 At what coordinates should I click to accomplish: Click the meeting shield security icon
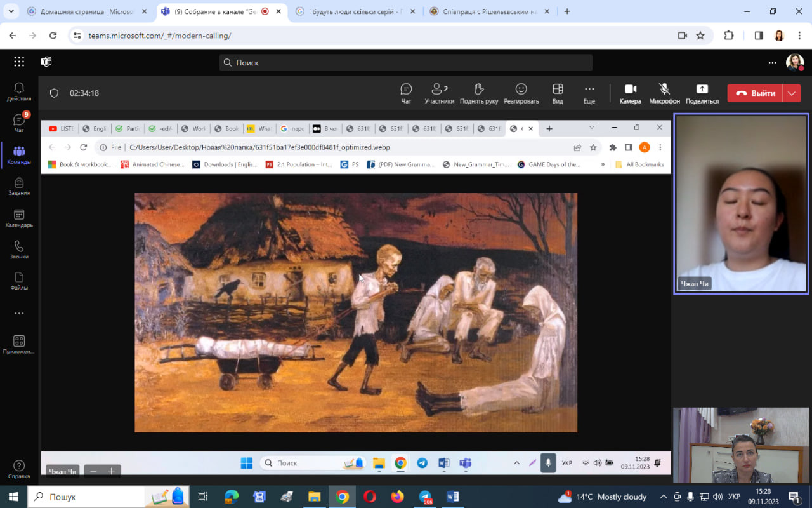click(x=54, y=93)
